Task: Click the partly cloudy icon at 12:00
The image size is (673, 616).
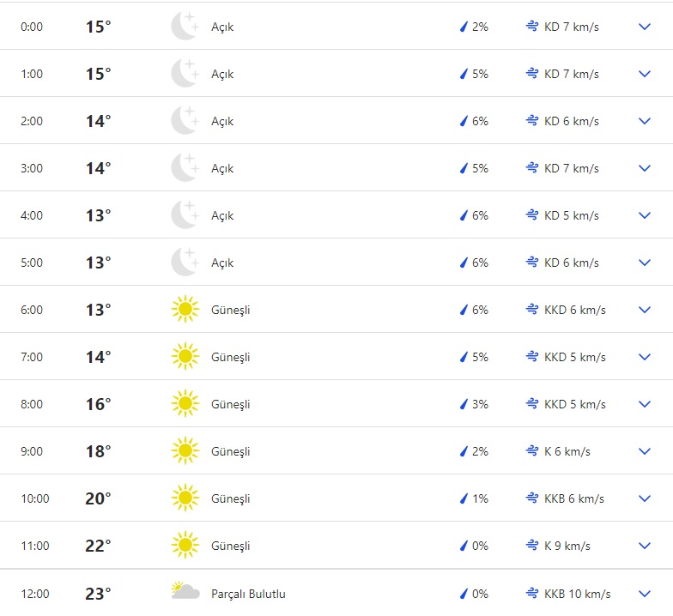Action: pyautogui.click(x=185, y=593)
